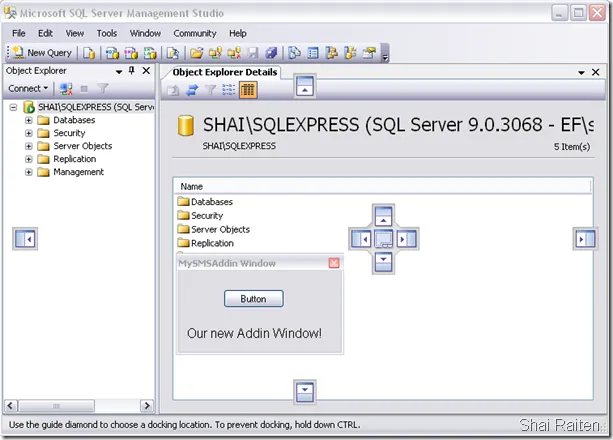Select Server Objects in Details list

click(213, 229)
